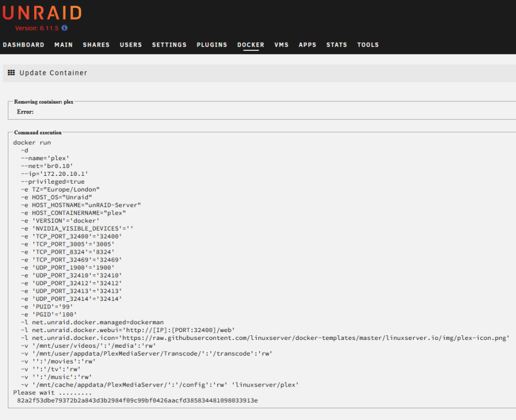516x420 pixels.
Task: Click the Transcode volume mapping line
Action: click(147, 354)
